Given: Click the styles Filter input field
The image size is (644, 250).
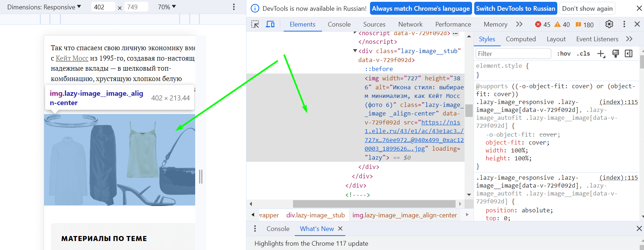Looking at the screenshot, I should click(x=513, y=53).
